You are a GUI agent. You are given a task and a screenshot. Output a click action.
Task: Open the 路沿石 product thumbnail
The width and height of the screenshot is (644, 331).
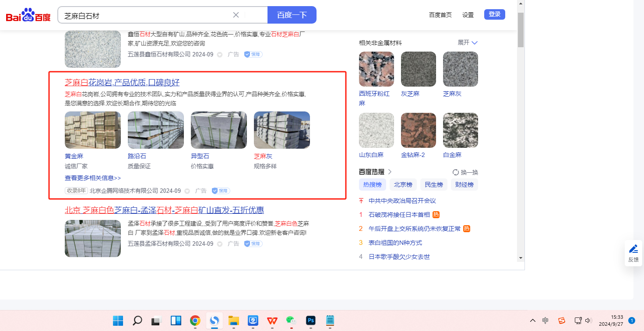pos(156,130)
